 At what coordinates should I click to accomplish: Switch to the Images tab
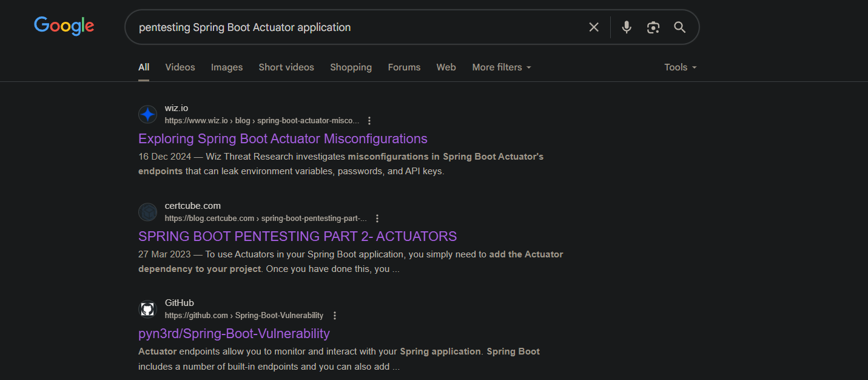pyautogui.click(x=227, y=67)
